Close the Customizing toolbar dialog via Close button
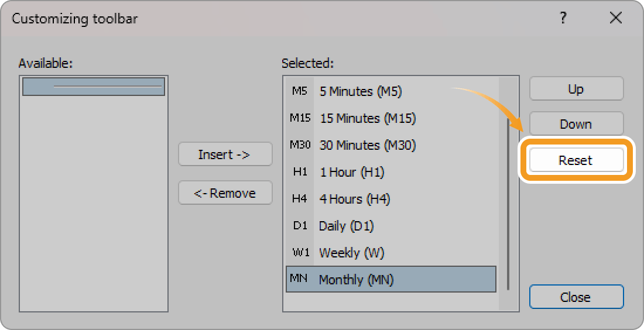644x330 pixels. click(576, 296)
